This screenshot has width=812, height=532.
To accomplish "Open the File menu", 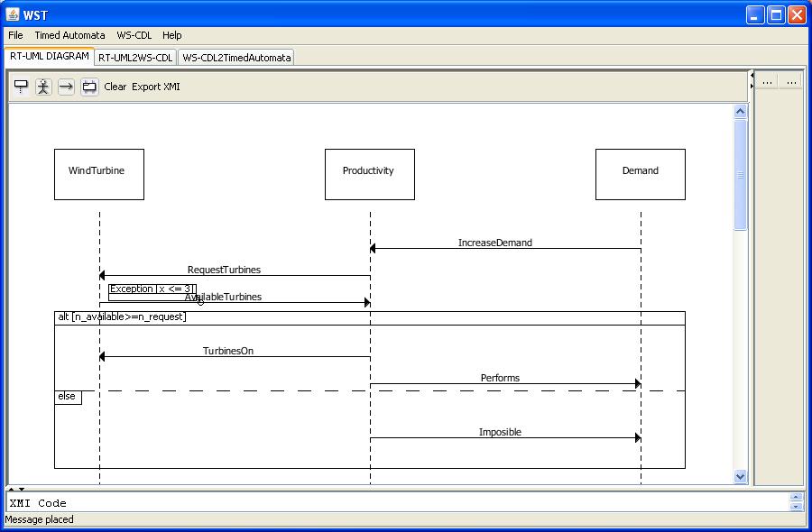I will coord(15,35).
